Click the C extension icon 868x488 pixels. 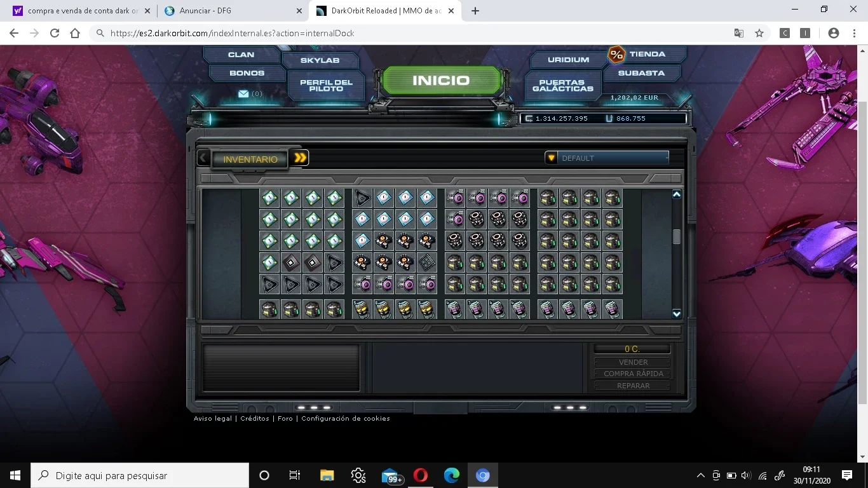[x=785, y=33]
